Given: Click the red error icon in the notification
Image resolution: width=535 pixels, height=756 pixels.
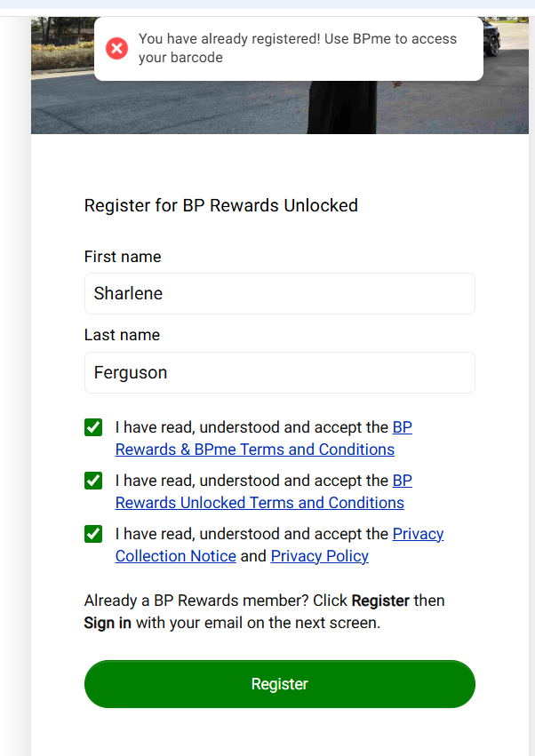Looking at the screenshot, I should tap(116, 48).
